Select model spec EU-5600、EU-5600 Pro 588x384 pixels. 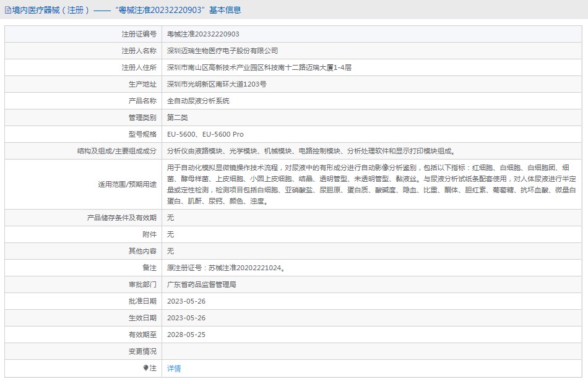tap(205, 134)
